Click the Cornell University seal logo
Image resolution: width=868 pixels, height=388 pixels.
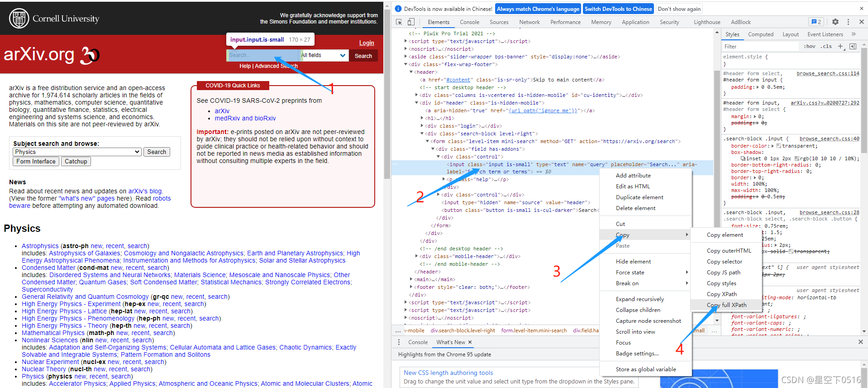click(19, 19)
